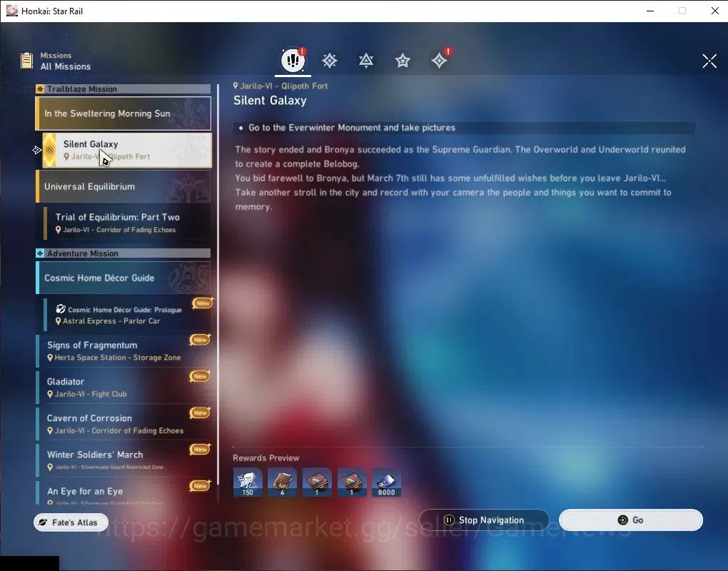728x571 pixels.
Task: Select the Silent Galaxy mission entry
Action: (127, 150)
